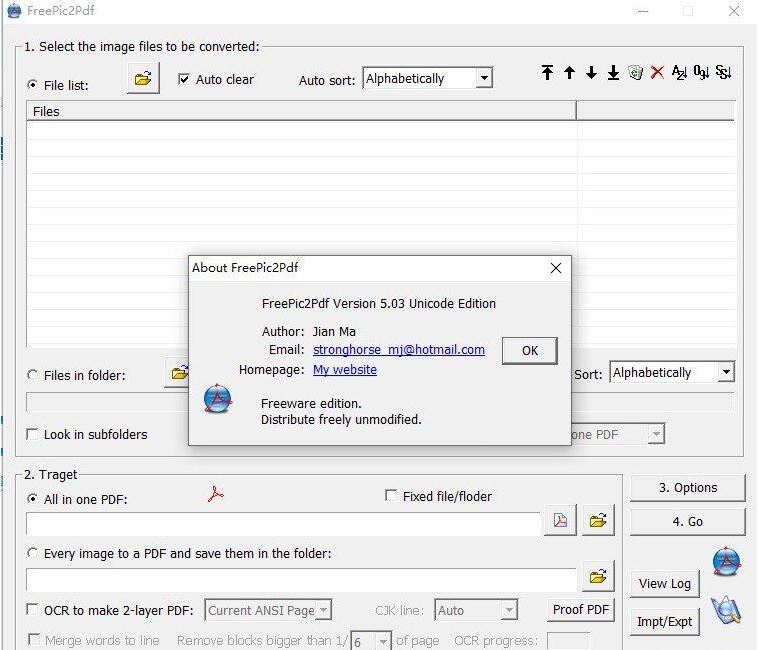Open folder icon beside File list
Image resolution: width=758 pixels, height=650 pixels.
[x=143, y=78]
